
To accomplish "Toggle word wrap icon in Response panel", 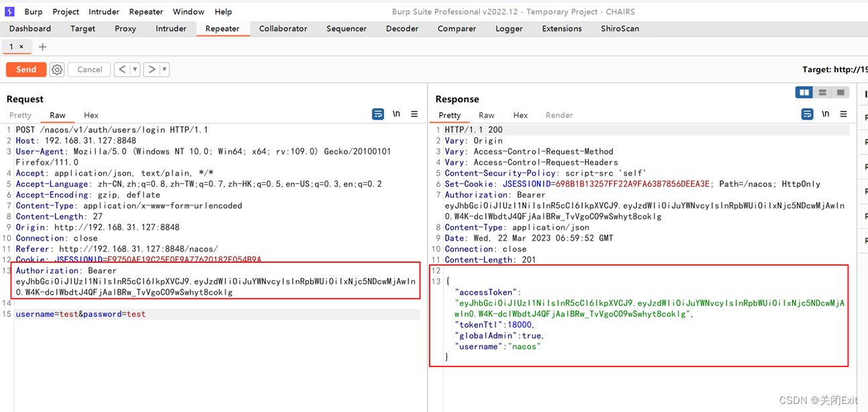I will [808, 114].
